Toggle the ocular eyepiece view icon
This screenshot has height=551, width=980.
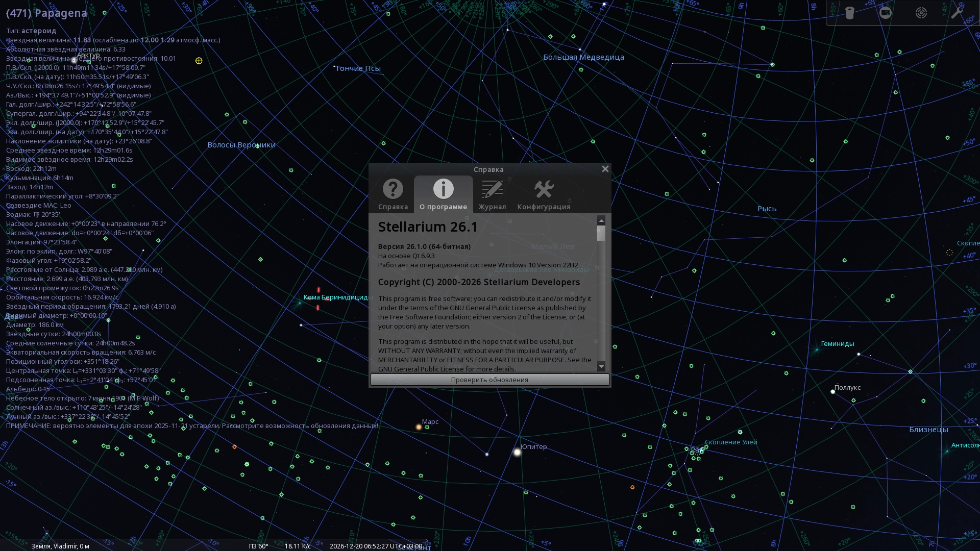coord(850,13)
